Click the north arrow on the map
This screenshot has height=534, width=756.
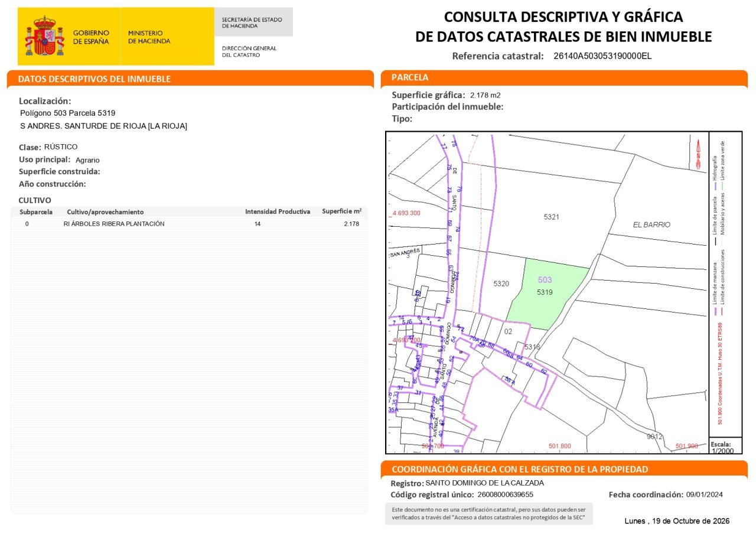coord(698,154)
